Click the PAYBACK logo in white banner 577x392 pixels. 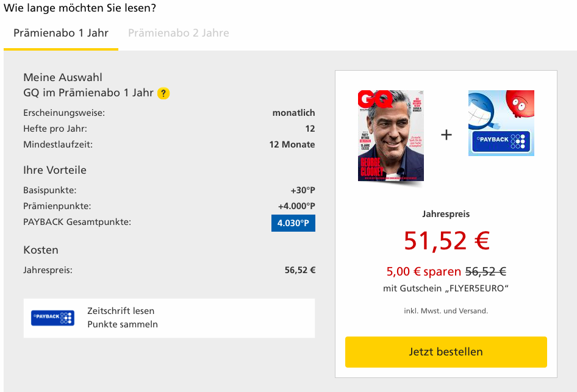52,318
